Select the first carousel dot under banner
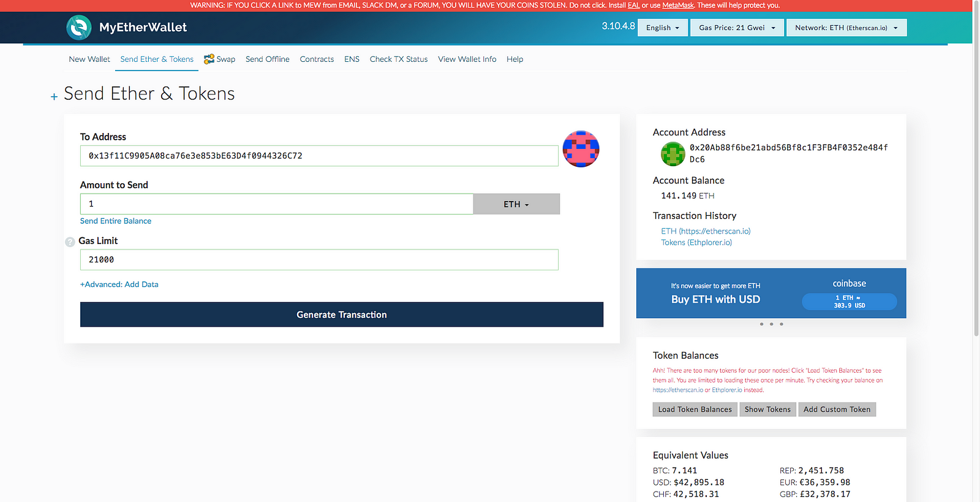The width and height of the screenshot is (980, 502). point(761,324)
